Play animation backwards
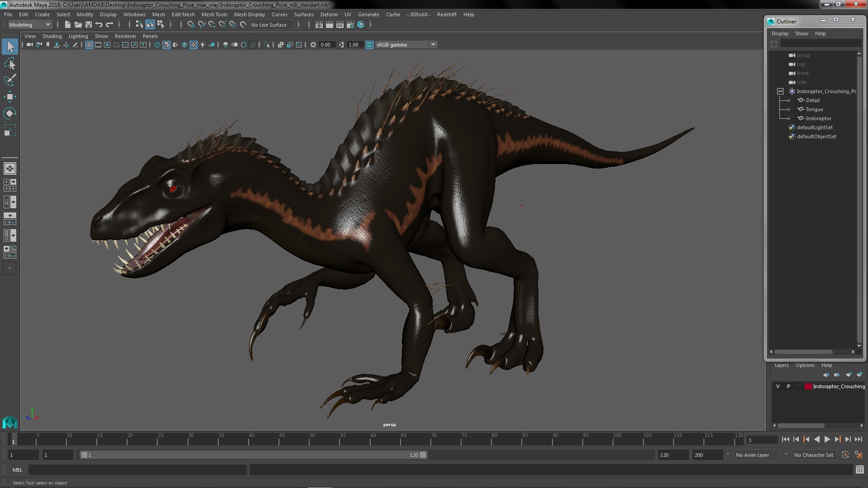The height and width of the screenshot is (488, 868). [x=816, y=439]
